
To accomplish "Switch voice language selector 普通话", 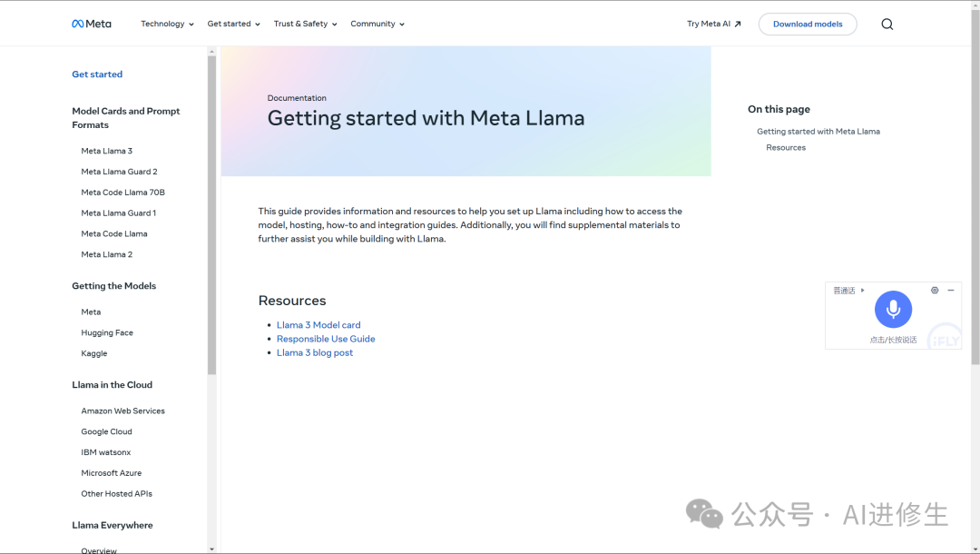I will [848, 290].
